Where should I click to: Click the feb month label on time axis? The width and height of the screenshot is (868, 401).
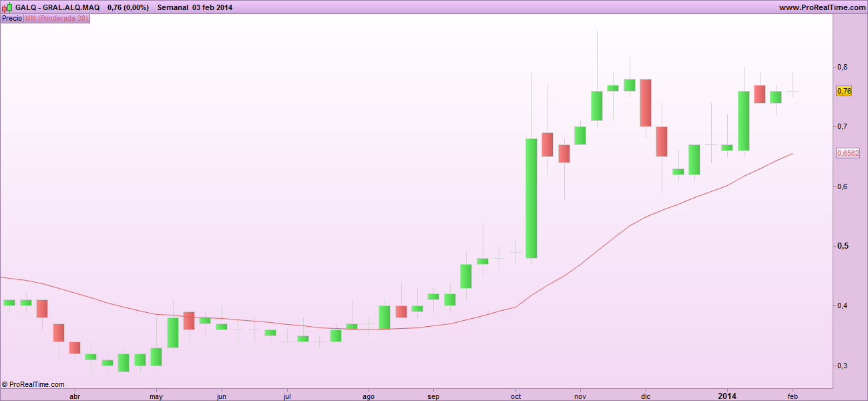[793, 396]
